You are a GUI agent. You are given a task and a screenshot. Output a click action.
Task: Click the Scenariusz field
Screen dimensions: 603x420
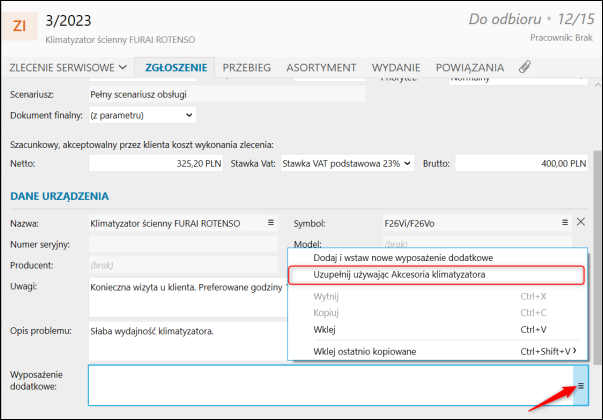227,94
